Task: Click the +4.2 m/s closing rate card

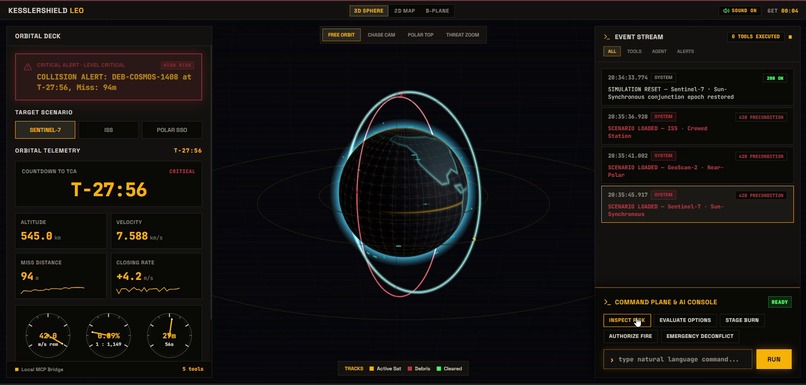Action: coord(157,276)
